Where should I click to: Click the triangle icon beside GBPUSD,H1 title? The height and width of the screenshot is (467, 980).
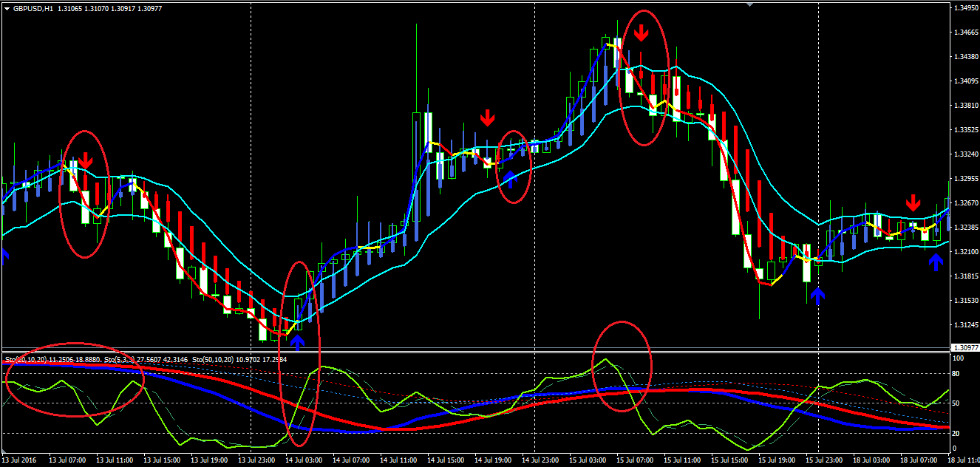coord(7,8)
